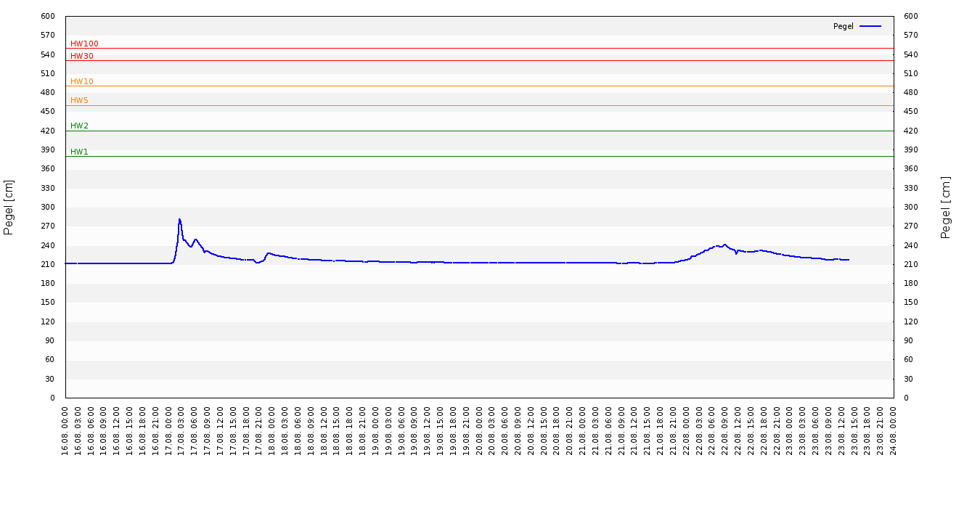The height and width of the screenshot is (508, 980).
Task: Click the left Pegel [cm] axis title
Action: 9,207
